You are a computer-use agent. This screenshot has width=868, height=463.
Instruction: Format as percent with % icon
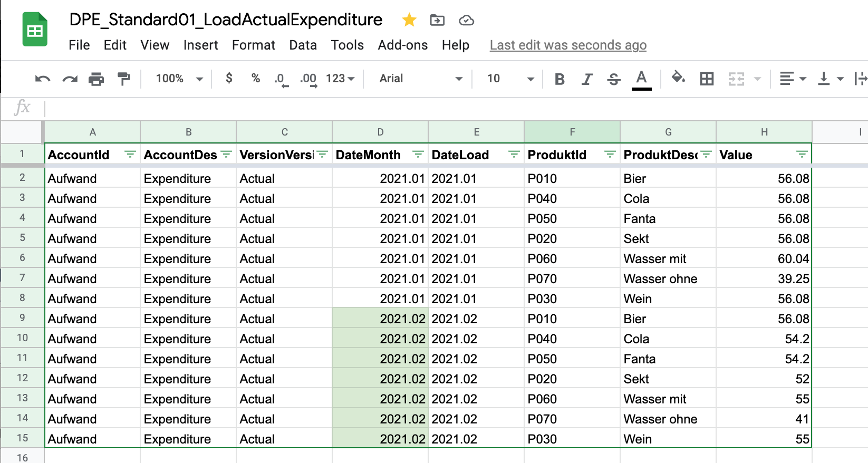[x=256, y=78]
